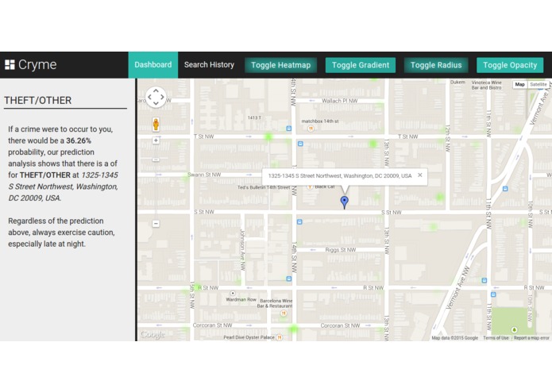Open the Dashboard tab
The image size is (552, 392).
153,65
